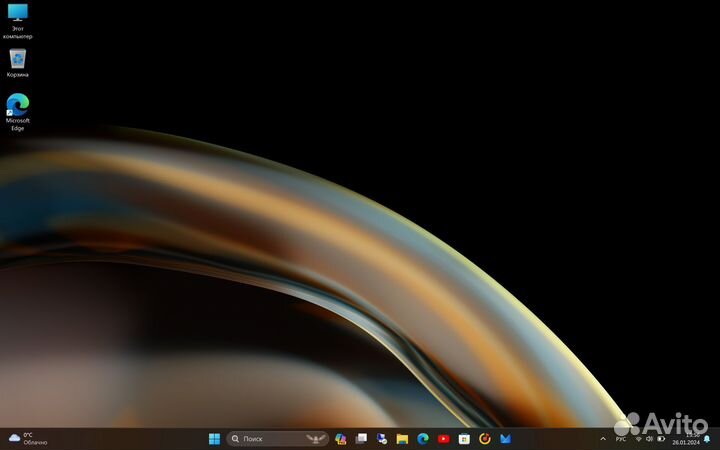Open the Windows Start menu
720x450 pixels.
click(x=214, y=438)
